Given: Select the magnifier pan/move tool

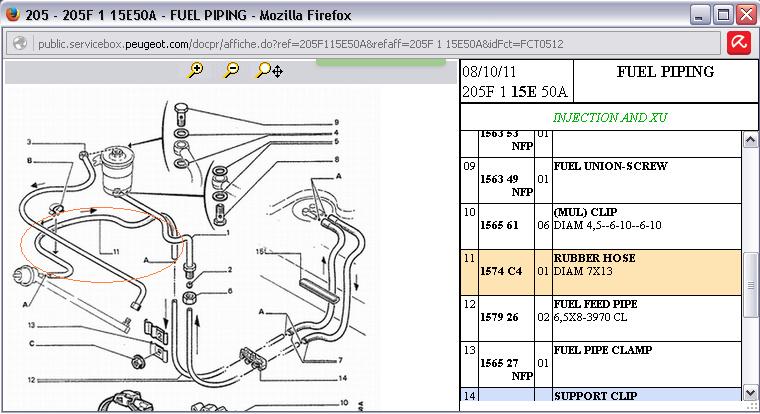Looking at the screenshot, I should click(269, 71).
